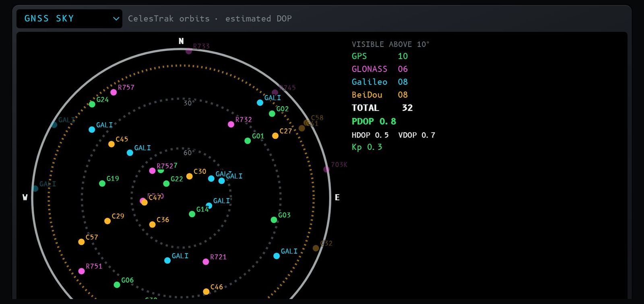This screenshot has height=304, width=644.
Task: Click the N compass label
Action: coord(181,41)
